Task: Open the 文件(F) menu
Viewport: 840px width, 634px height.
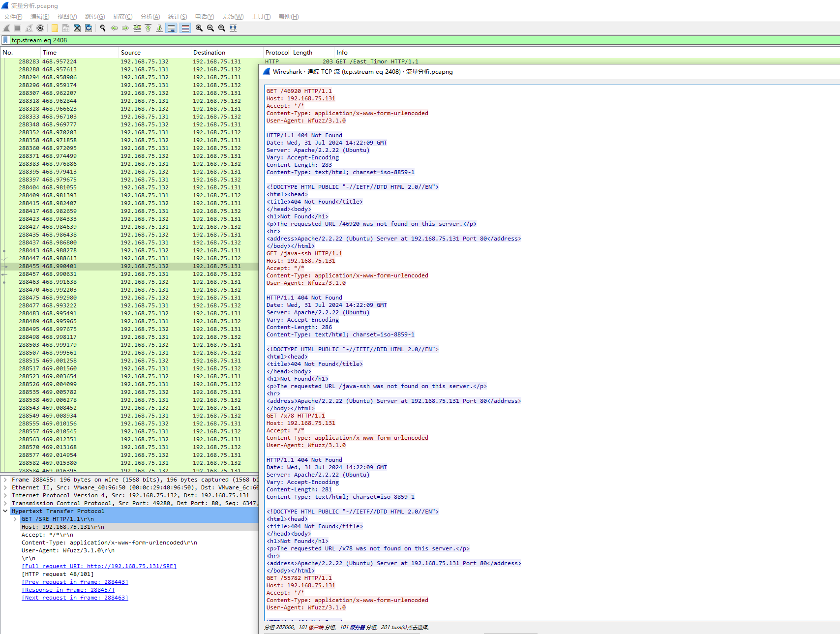Action: (x=13, y=17)
